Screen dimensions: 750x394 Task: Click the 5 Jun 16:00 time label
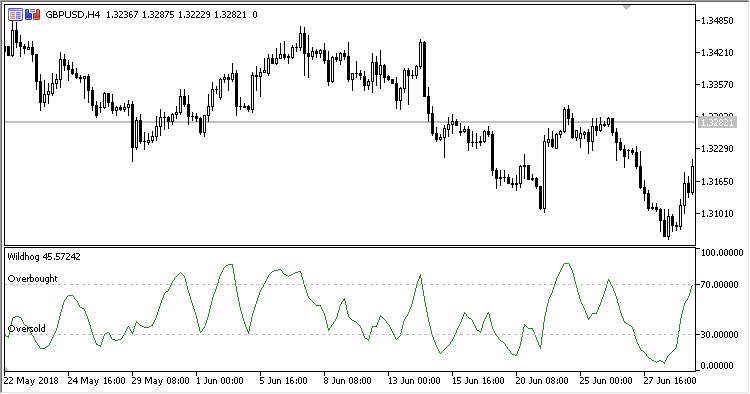pyautogui.click(x=284, y=381)
